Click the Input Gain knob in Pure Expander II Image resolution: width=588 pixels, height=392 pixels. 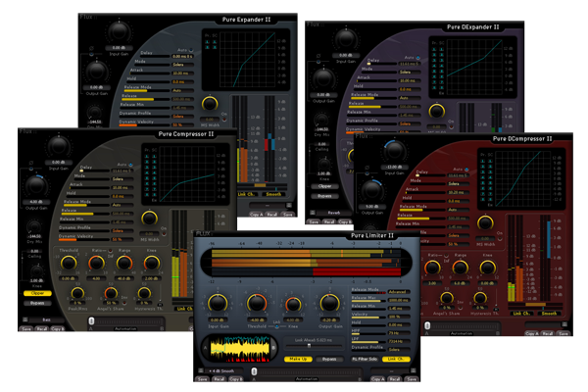[118, 30]
